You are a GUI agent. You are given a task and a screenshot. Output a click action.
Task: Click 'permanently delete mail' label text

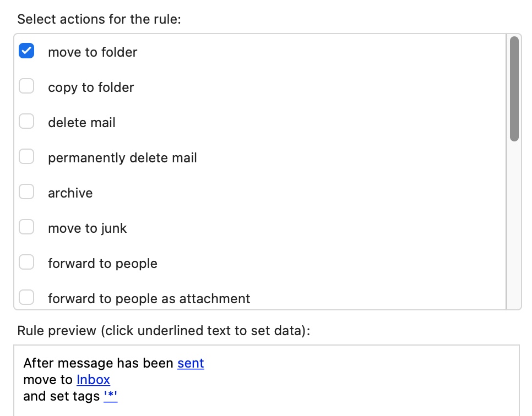tap(122, 158)
